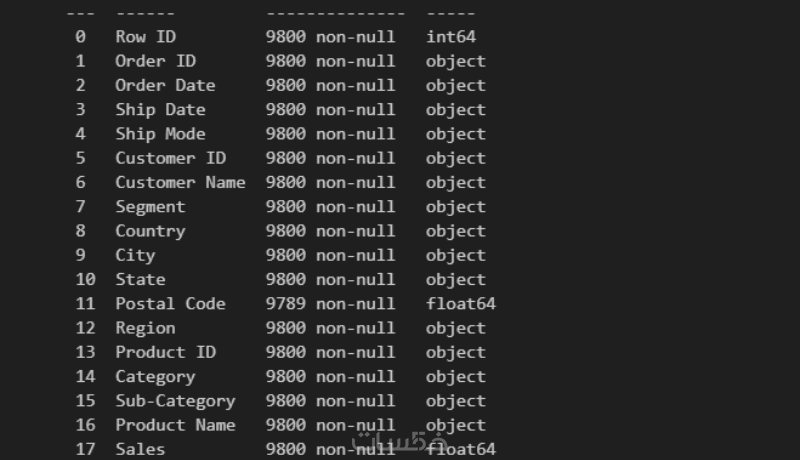Click the 'Ship Mode' column name
The height and width of the screenshot is (460, 800).
tap(160, 134)
